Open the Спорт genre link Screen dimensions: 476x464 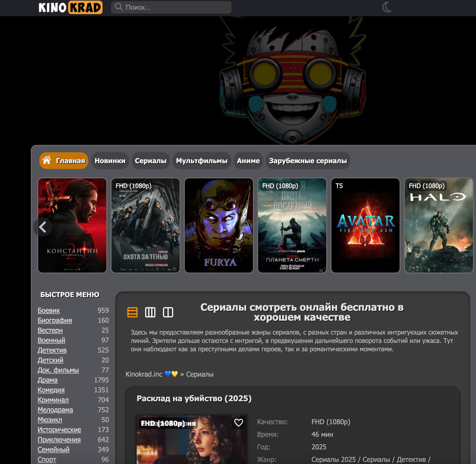47,459
